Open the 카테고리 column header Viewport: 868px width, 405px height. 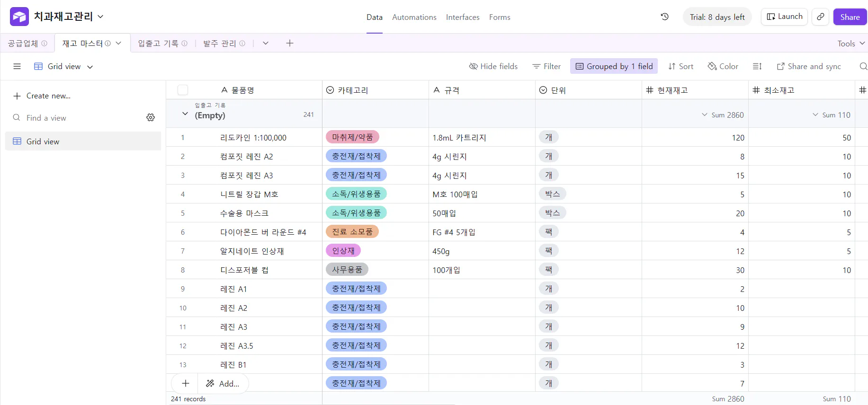click(x=376, y=90)
